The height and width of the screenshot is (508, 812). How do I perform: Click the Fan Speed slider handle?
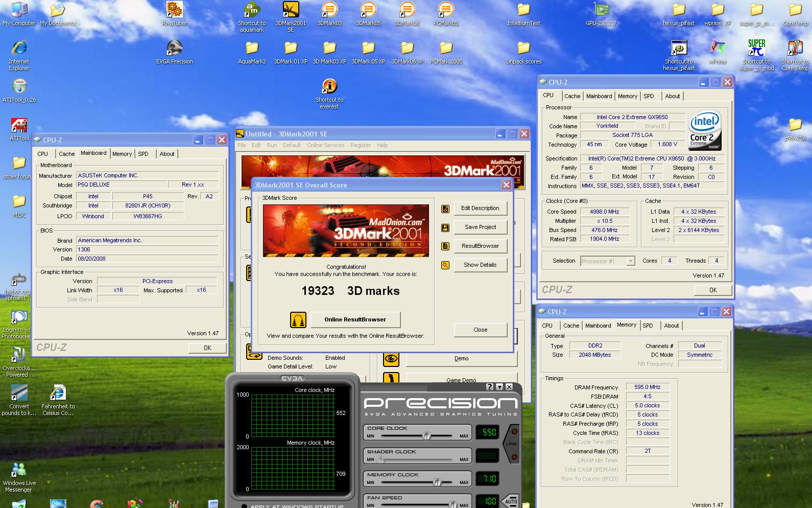pos(452,505)
